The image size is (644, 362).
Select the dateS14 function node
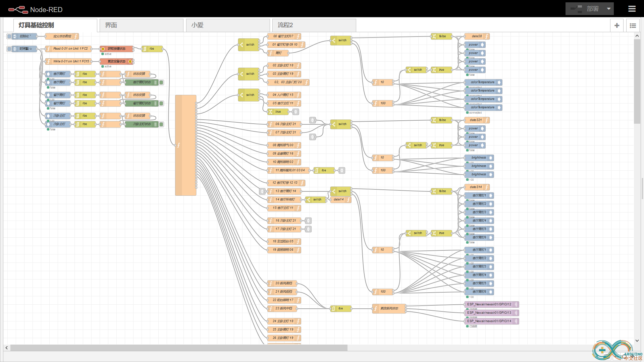click(477, 187)
